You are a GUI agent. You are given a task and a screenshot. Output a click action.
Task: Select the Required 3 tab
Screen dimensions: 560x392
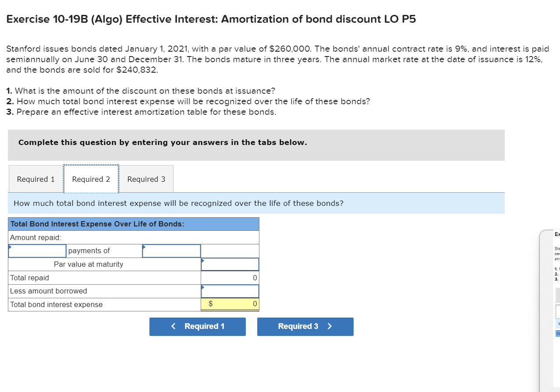tap(146, 179)
